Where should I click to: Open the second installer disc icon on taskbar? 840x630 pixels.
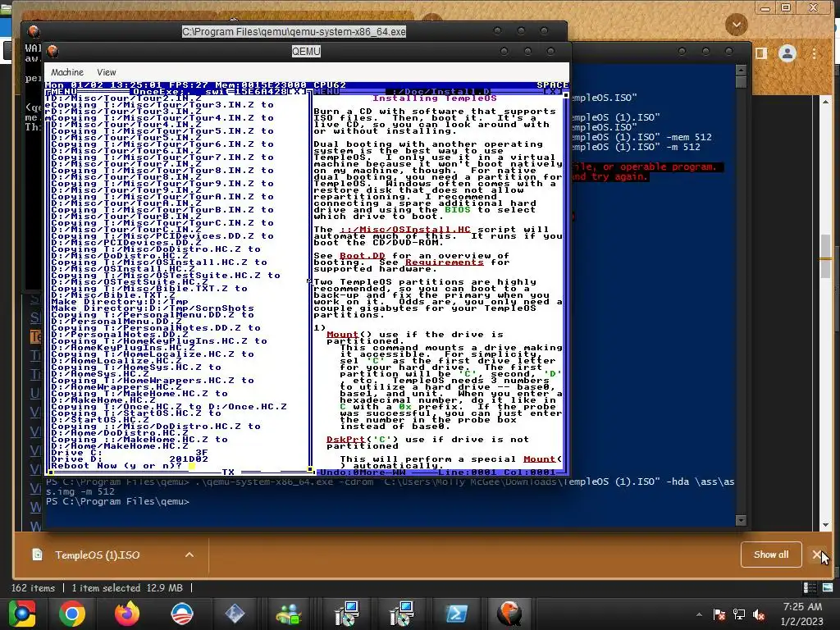tap(402, 614)
